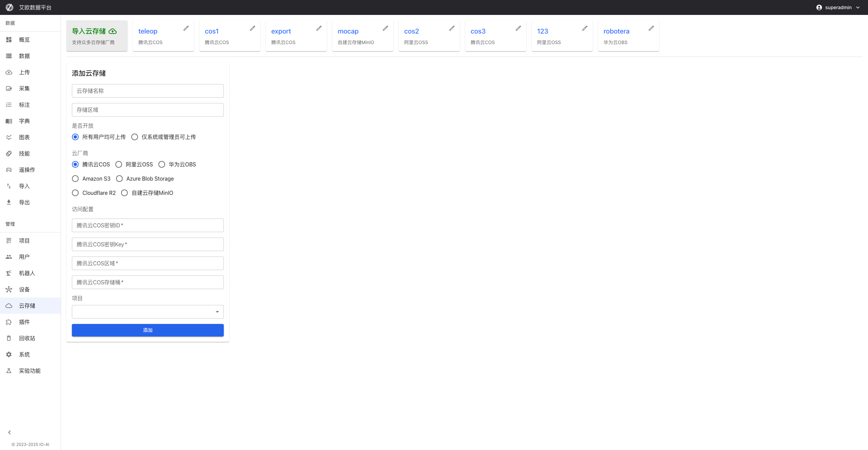The width and height of the screenshot is (868, 450).
Task: Open the 标注 menu item
Action: pos(31,105)
